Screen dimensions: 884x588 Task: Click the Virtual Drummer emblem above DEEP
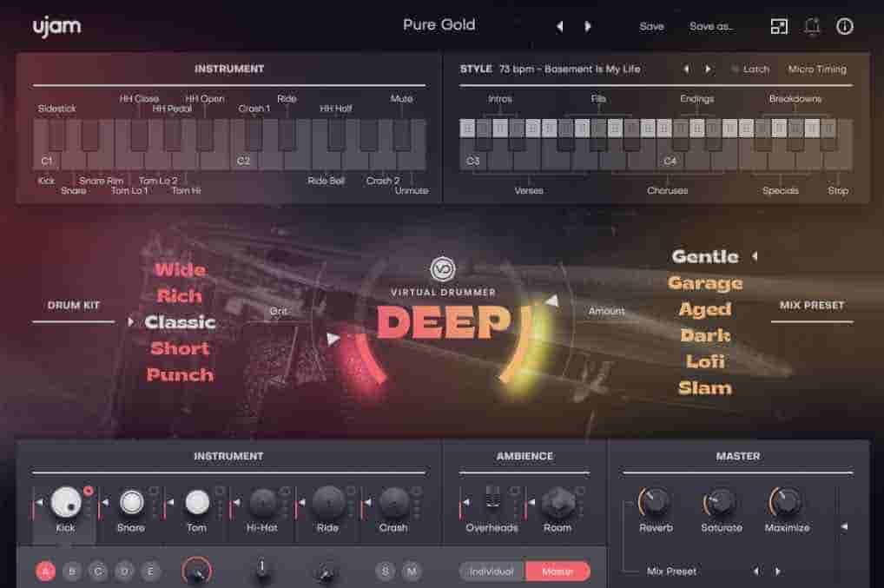click(x=443, y=269)
